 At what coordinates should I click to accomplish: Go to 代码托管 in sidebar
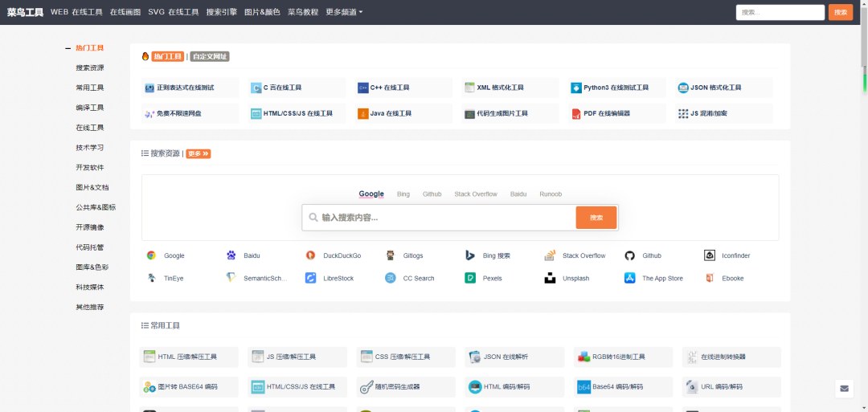90,247
